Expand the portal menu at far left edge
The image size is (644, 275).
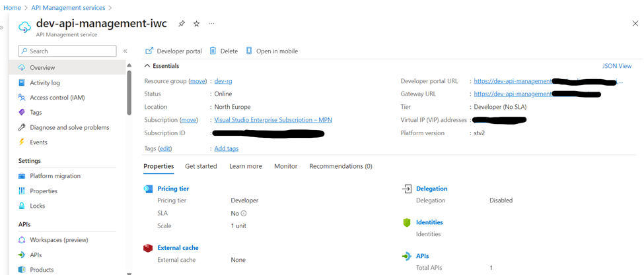click(x=1, y=28)
